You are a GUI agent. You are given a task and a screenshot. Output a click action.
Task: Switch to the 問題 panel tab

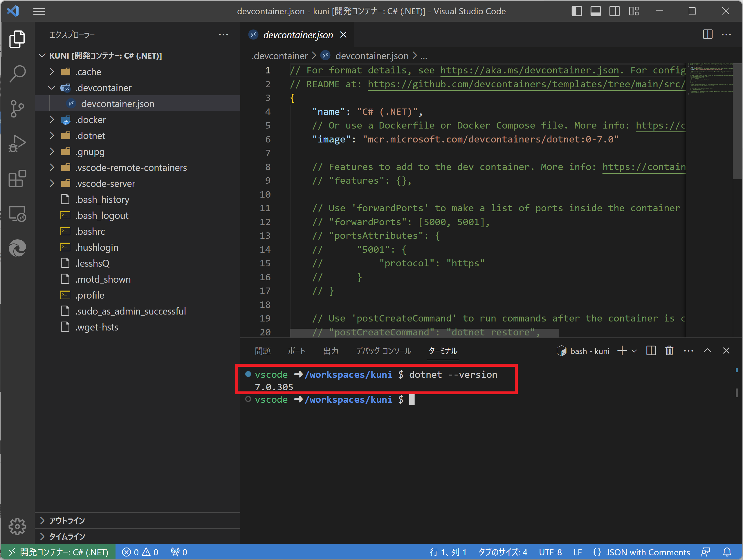(263, 351)
